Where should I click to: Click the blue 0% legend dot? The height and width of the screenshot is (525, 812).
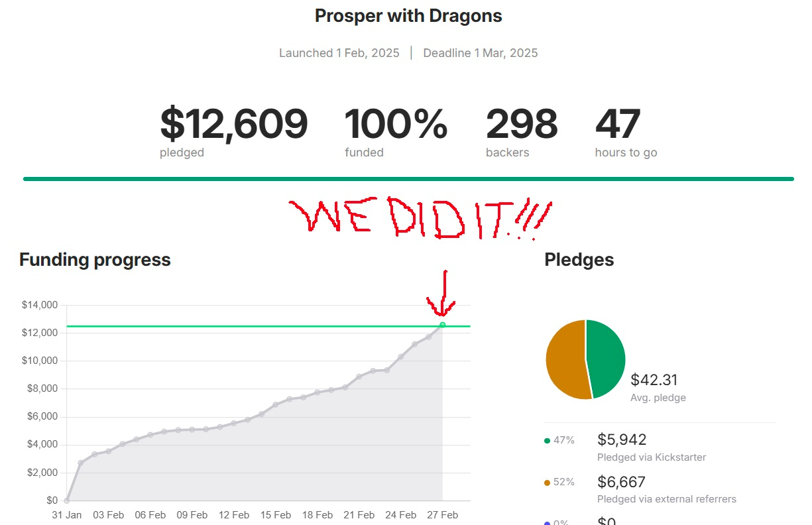tap(547, 523)
